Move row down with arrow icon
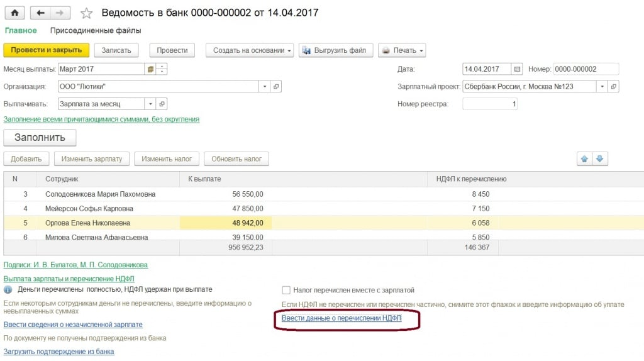Screen dimensions: 644x361 point(600,159)
